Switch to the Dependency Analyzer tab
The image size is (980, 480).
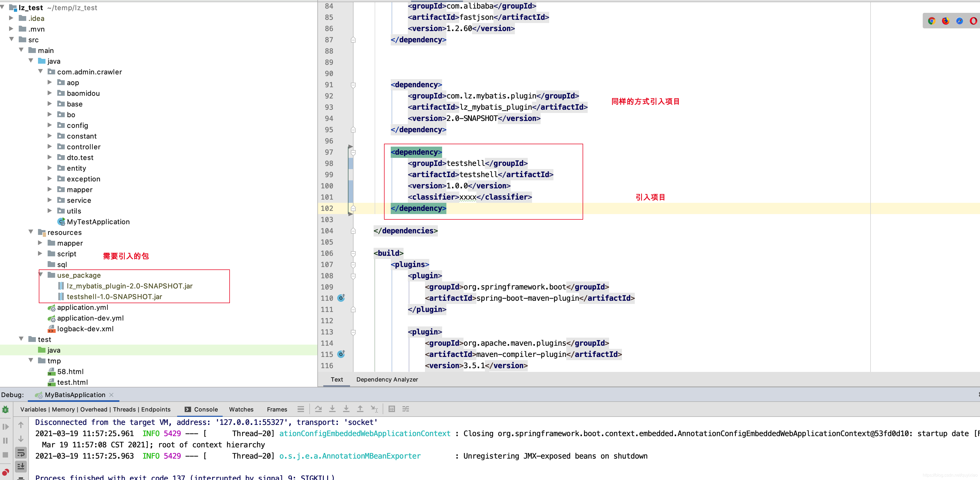click(387, 379)
